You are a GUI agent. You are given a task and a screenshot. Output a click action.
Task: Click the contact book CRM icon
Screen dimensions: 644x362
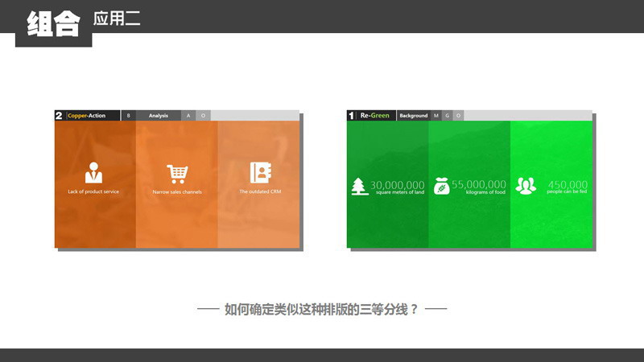tap(260, 173)
